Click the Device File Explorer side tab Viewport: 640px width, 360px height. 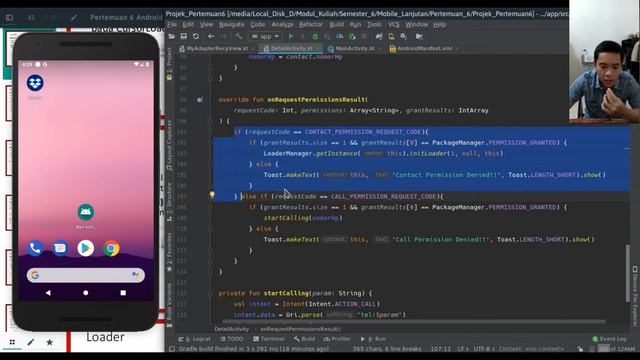(x=635, y=296)
